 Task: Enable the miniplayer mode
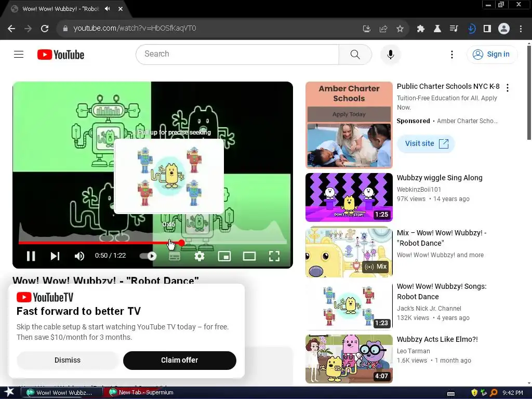(x=224, y=256)
